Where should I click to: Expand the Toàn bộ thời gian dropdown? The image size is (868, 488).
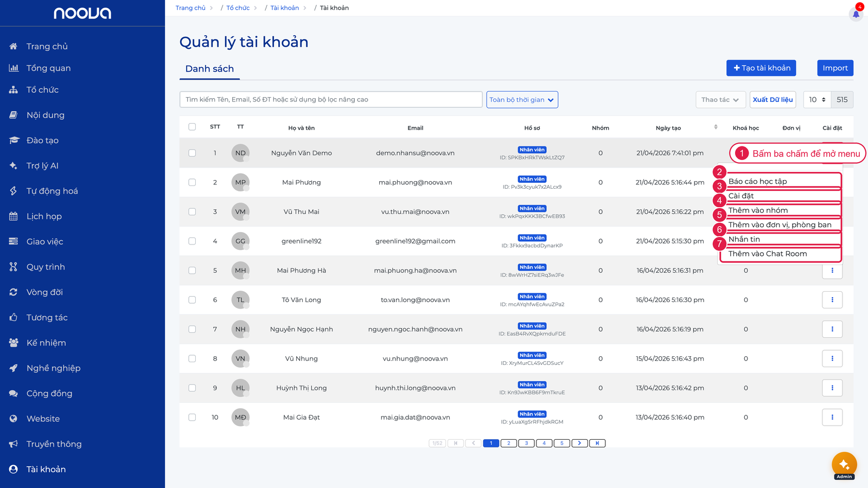[522, 100]
